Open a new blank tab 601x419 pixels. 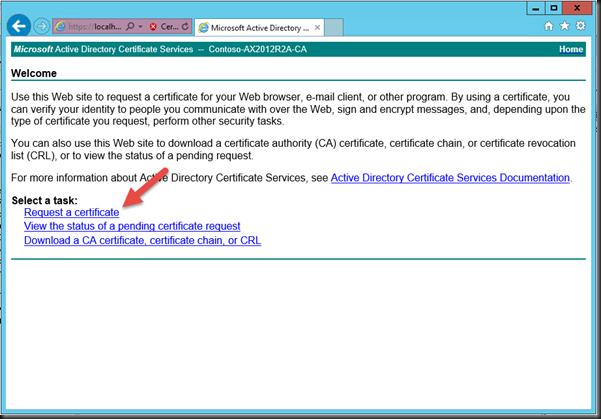click(333, 28)
